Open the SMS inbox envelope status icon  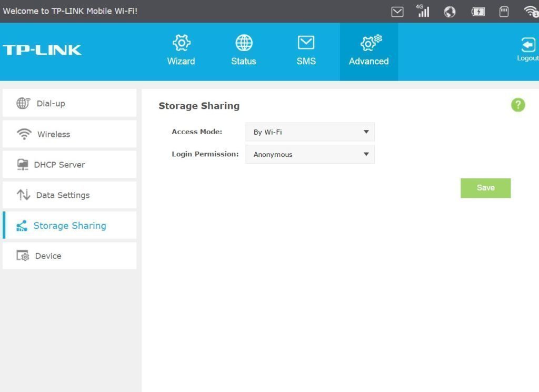(397, 12)
